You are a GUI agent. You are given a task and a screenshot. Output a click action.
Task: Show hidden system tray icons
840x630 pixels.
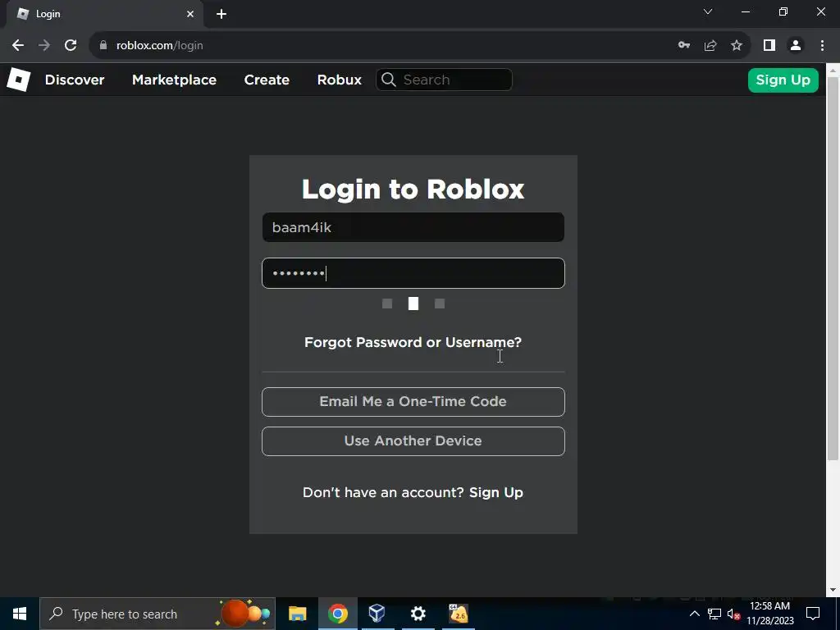coord(694,614)
